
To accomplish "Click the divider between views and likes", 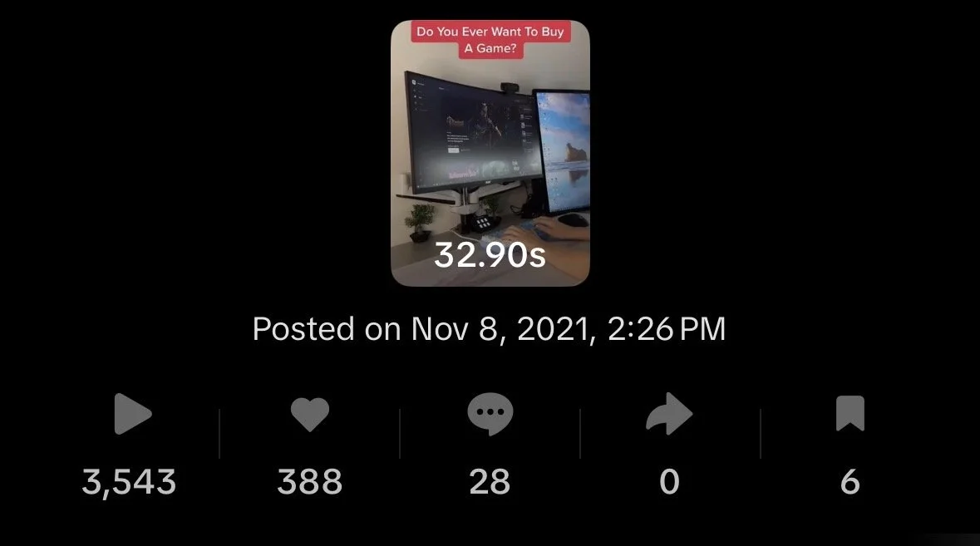I will pyautogui.click(x=219, y=434).
